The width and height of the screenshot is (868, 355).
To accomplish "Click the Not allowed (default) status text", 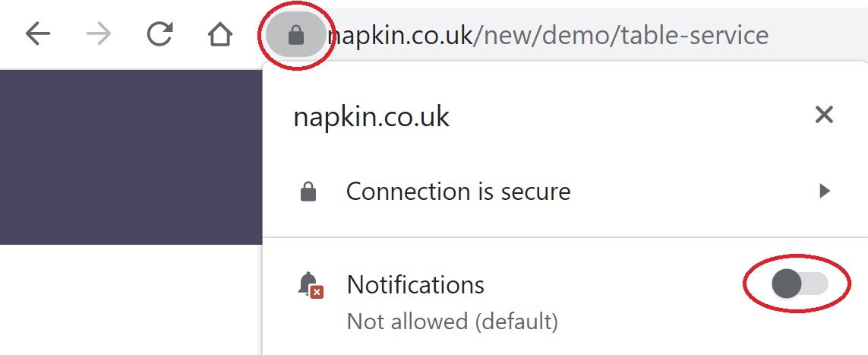I will 452,322.
